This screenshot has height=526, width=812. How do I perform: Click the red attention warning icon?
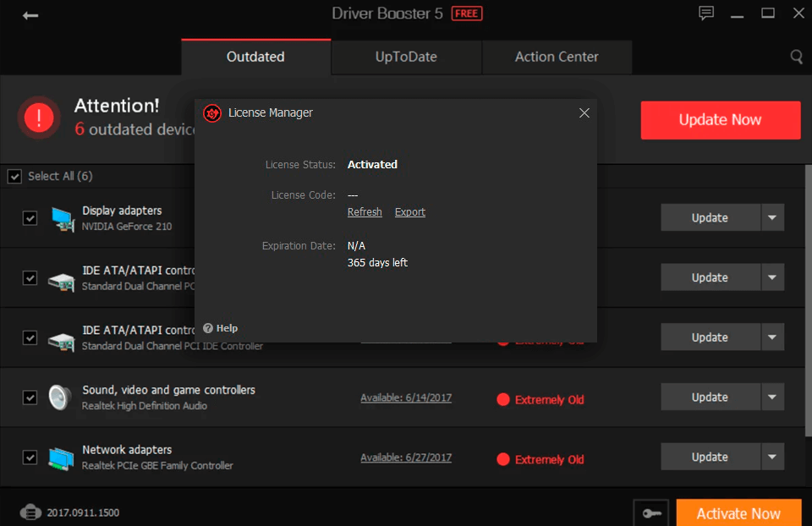click(39, 118)
